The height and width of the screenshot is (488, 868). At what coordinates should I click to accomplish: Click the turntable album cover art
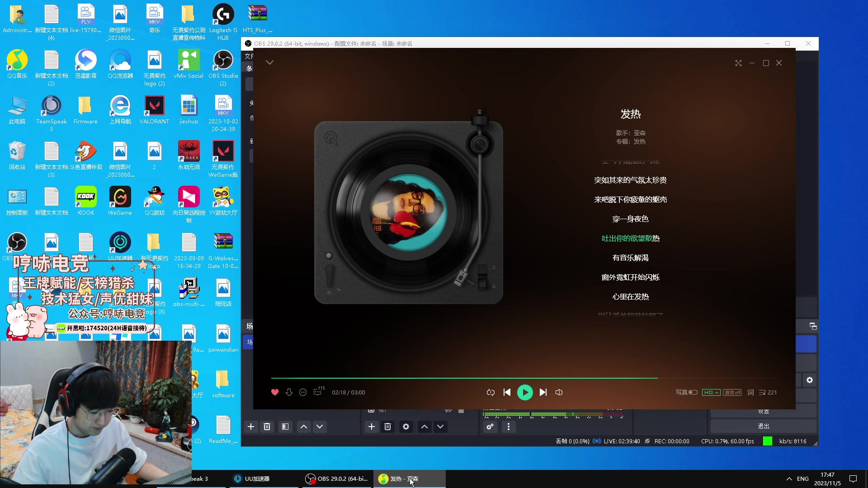click(408, 212)
